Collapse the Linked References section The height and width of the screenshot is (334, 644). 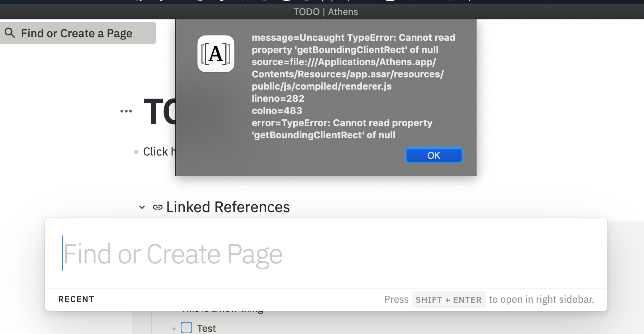click(141, 207)
